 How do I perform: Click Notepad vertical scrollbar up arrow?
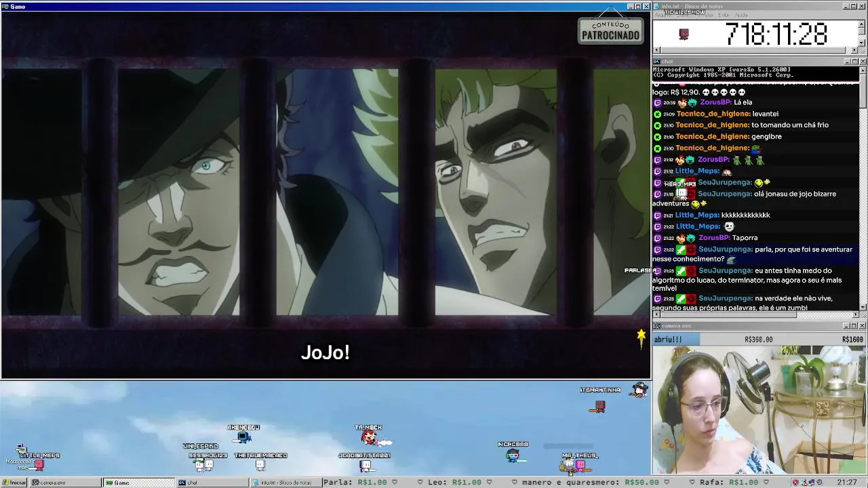point(863,23)
